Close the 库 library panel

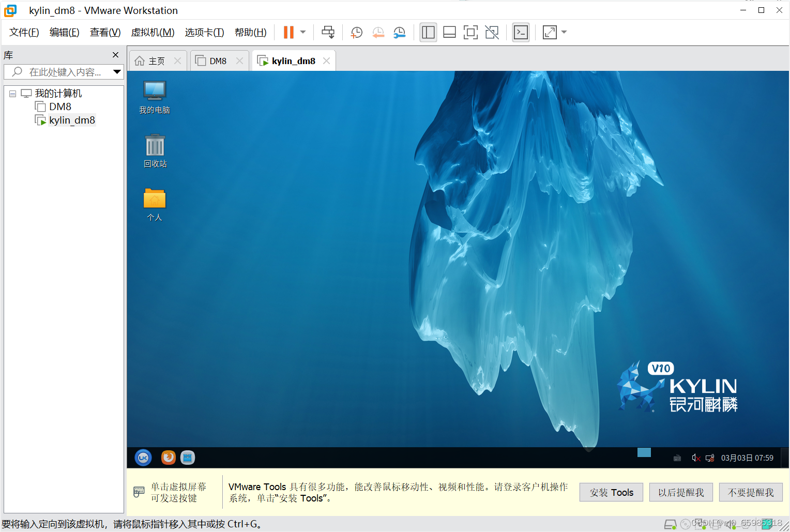115,55
